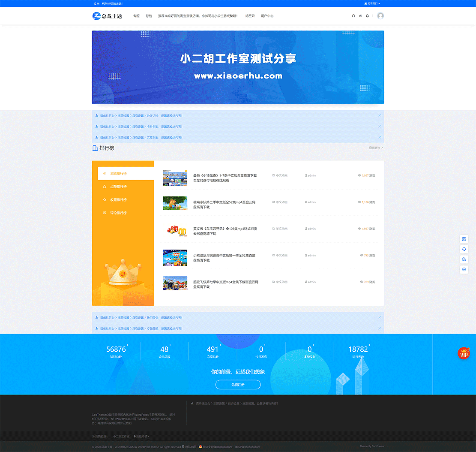Click the cloud floating sidebar icon
Screen dimensions: 476x452
[464, 259]
